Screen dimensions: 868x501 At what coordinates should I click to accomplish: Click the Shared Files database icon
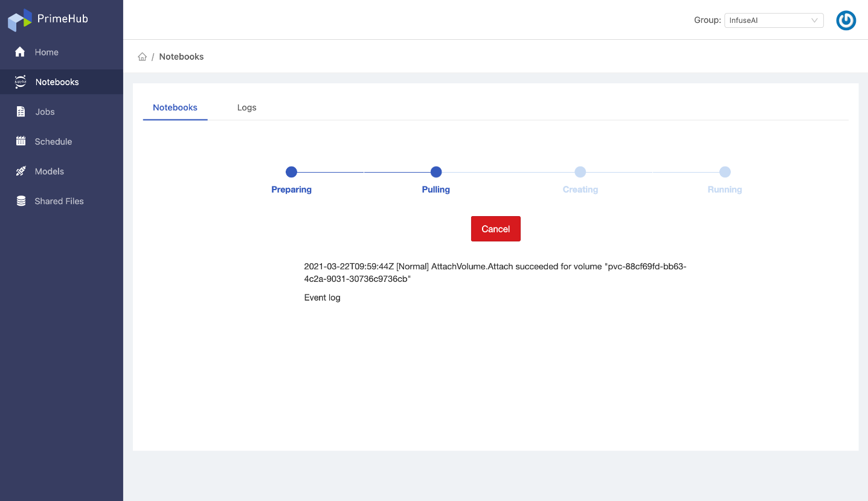[21, 201]
